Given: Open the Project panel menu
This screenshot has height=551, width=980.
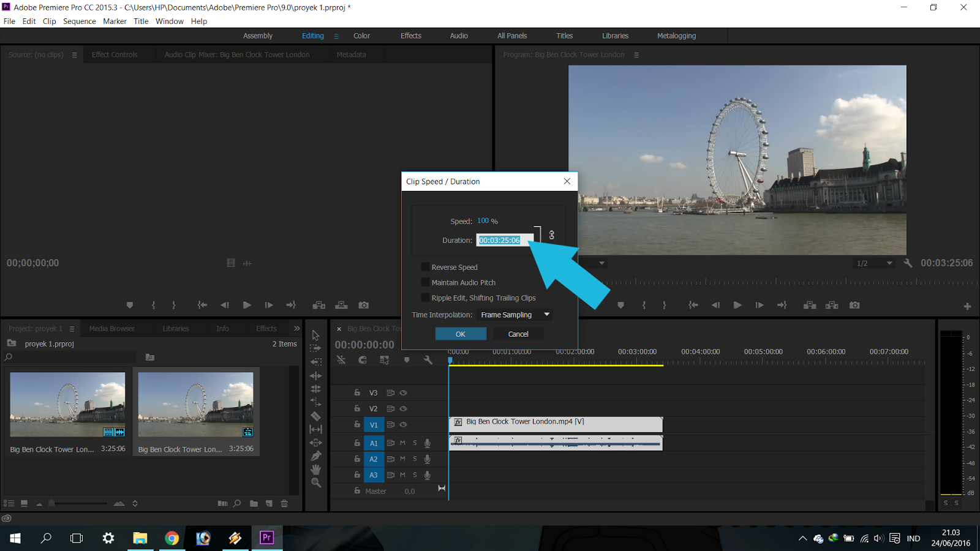Looking at the screenshot, I should (x=72, y=329).
